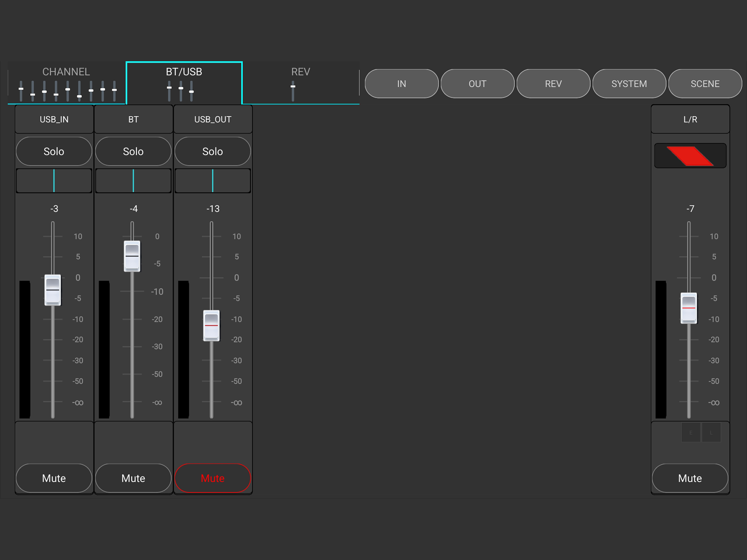
Task: Click the -10 mark on BT scale
Action: [x=157, y=291]
